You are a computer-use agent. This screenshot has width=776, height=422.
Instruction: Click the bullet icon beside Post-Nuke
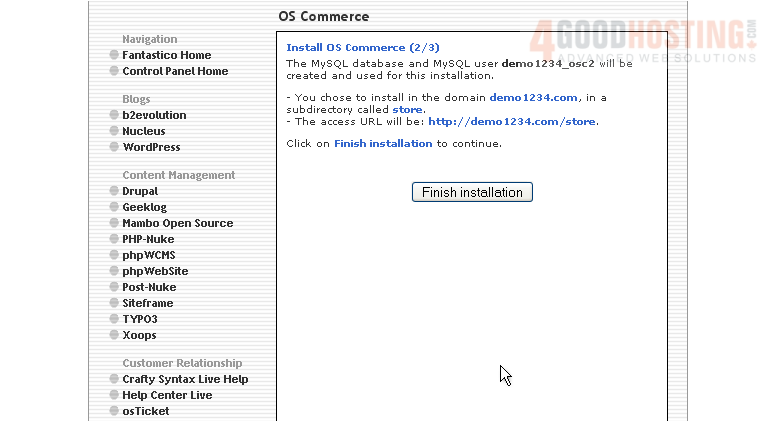[114, 287]
